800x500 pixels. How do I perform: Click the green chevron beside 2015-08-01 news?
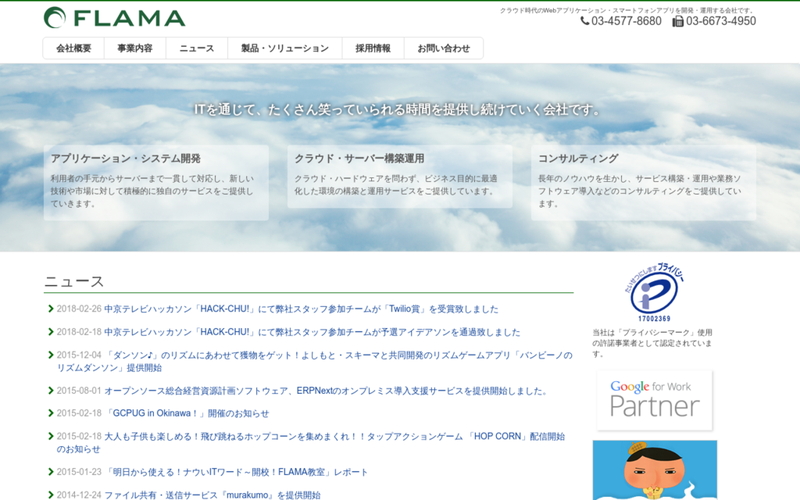click(x=50, y=391)
